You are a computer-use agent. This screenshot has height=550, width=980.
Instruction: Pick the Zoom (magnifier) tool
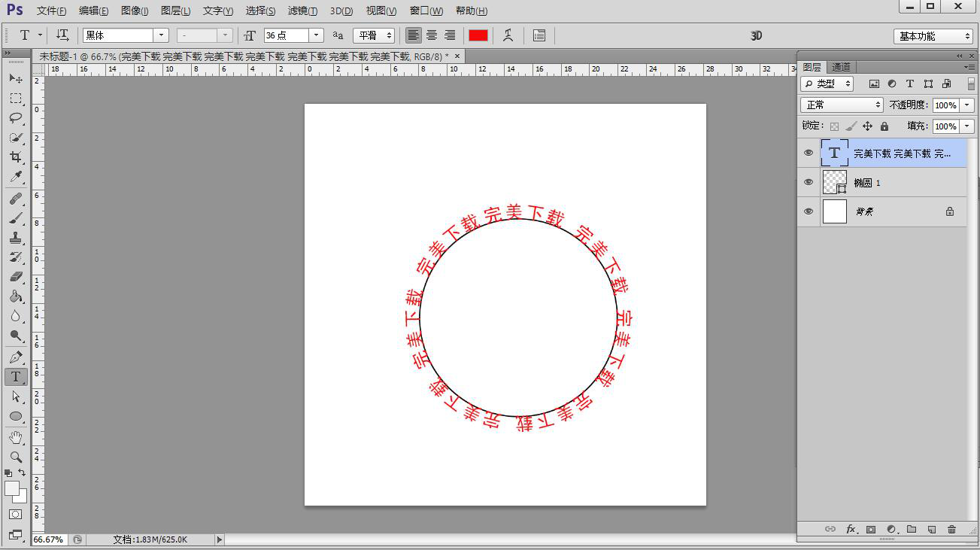tap(15, 457)
